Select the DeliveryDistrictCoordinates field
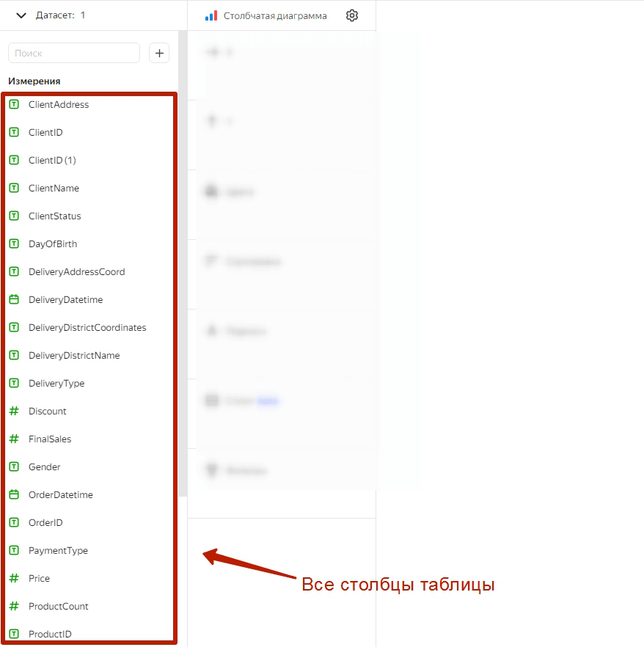 click(89, 328)
